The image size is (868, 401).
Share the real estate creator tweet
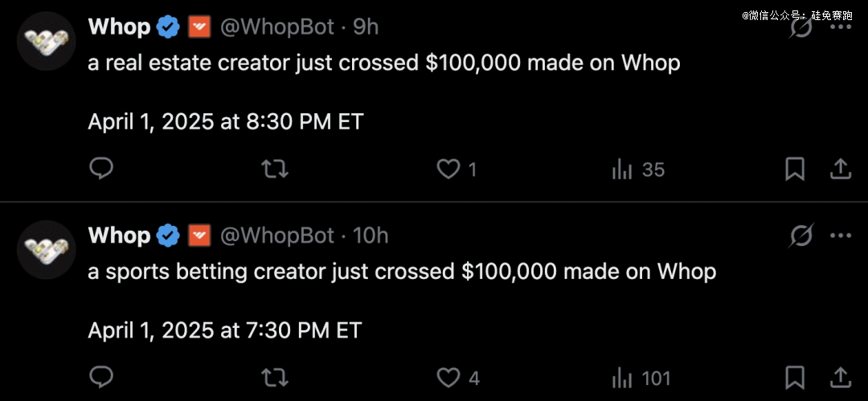(x=840, y=169)
